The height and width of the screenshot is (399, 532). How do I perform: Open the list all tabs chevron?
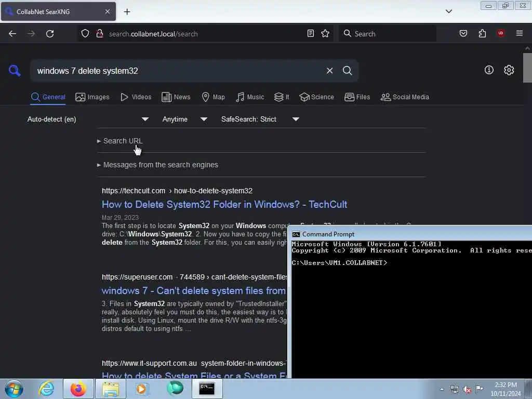coord(449,11)
